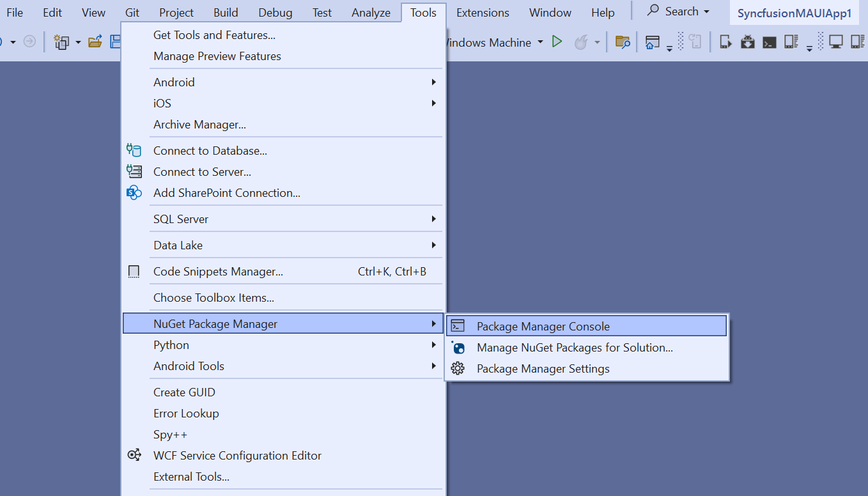Click the Search magnifier in title bar
The image size is (868, 496).
653,11
